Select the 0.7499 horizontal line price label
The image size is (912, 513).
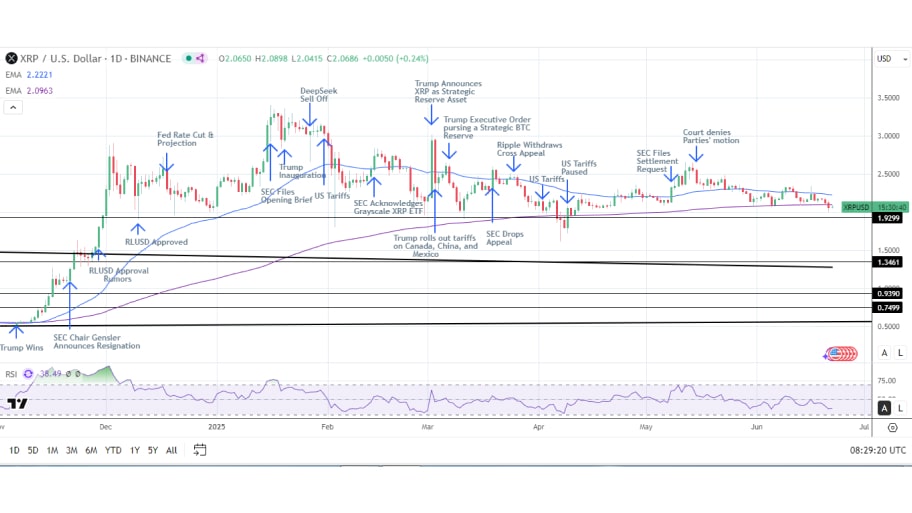(888, 308)
